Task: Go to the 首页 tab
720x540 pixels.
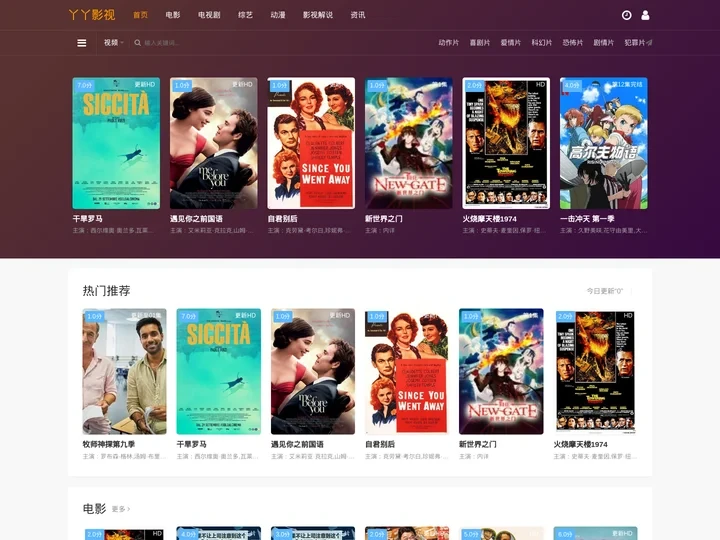Action: pyautogui.click(x=141, y=15)
